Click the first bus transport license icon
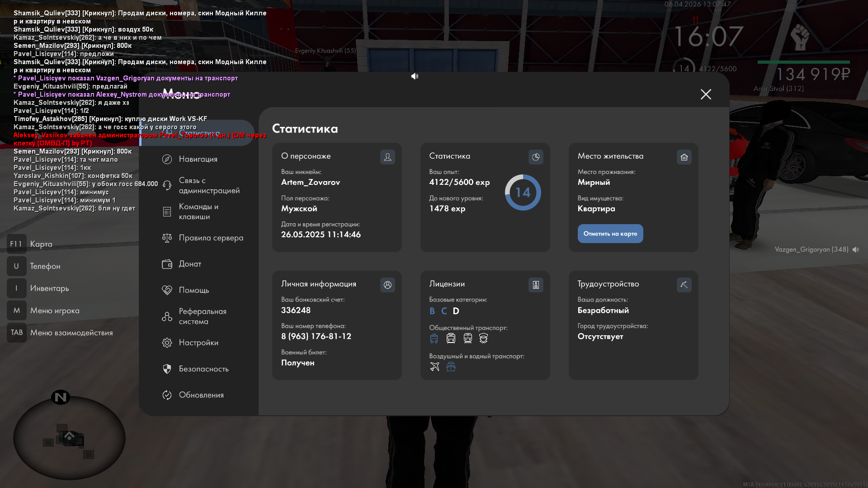 [x=434, y=338]
